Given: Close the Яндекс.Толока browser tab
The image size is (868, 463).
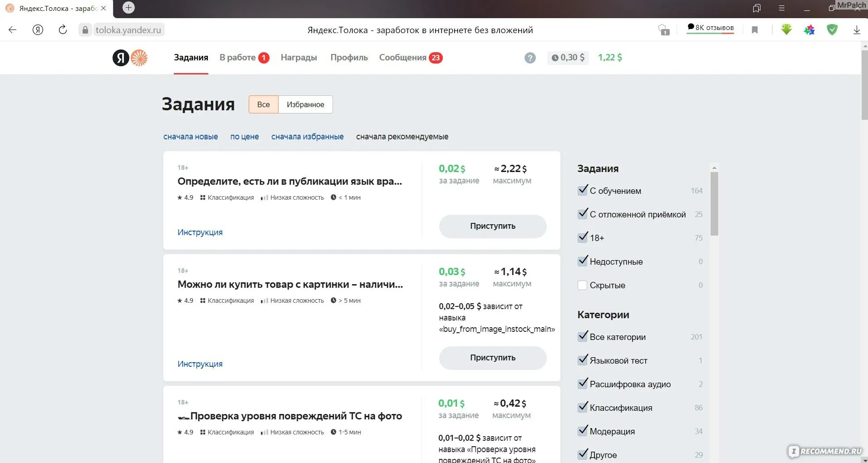Looking at the screenshot, I should (x=103, y=8).
